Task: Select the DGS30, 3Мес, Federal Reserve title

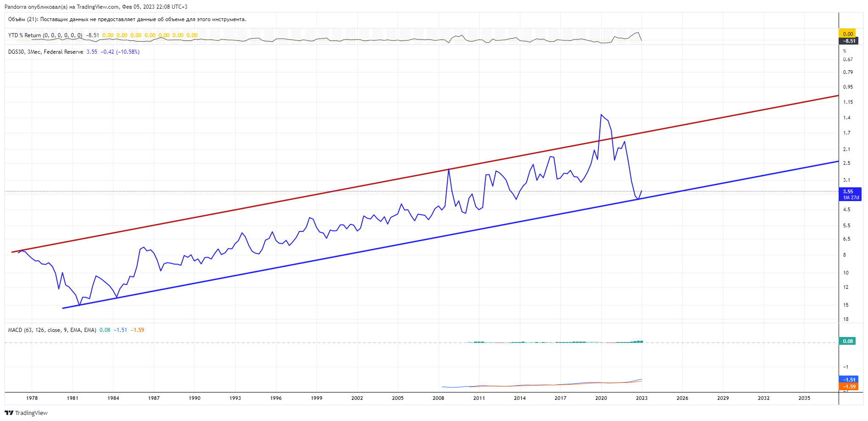Action: (45, 52)
